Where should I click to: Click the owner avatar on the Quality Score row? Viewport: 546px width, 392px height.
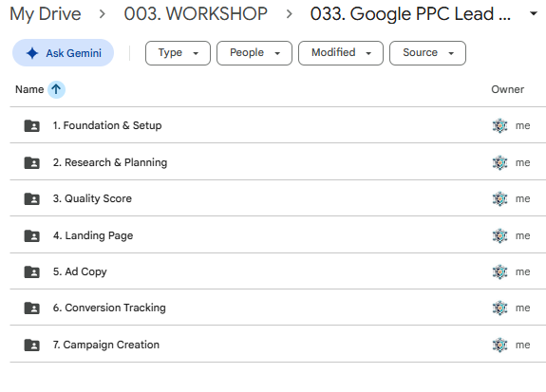[x=500, y=198]
